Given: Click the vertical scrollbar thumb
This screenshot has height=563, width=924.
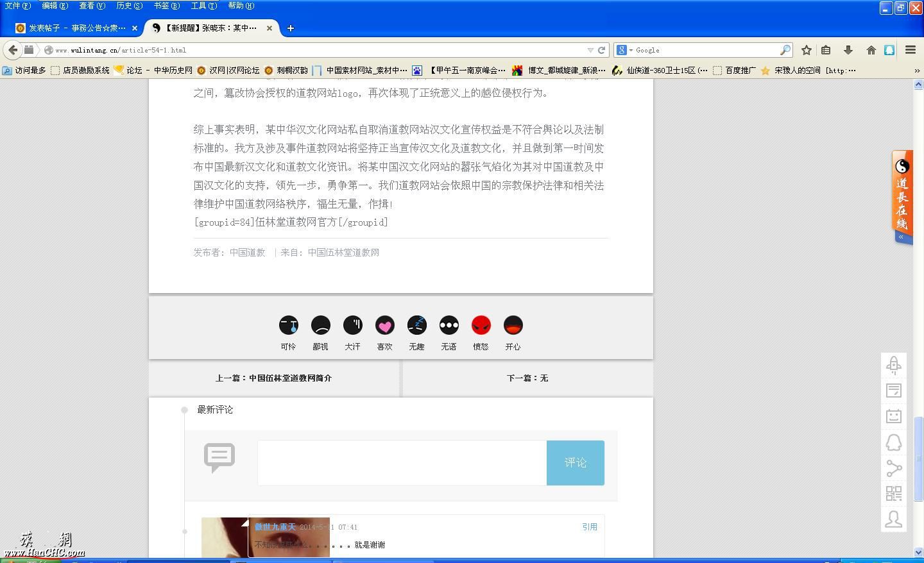Looking at the screenshot, I should pos(918,458).
